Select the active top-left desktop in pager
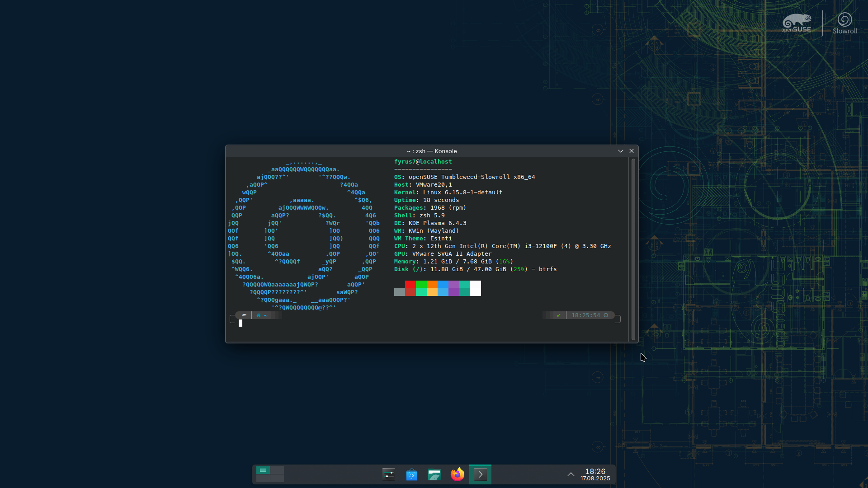This screenshot has width=868, height=488. (x=263, y=470)
